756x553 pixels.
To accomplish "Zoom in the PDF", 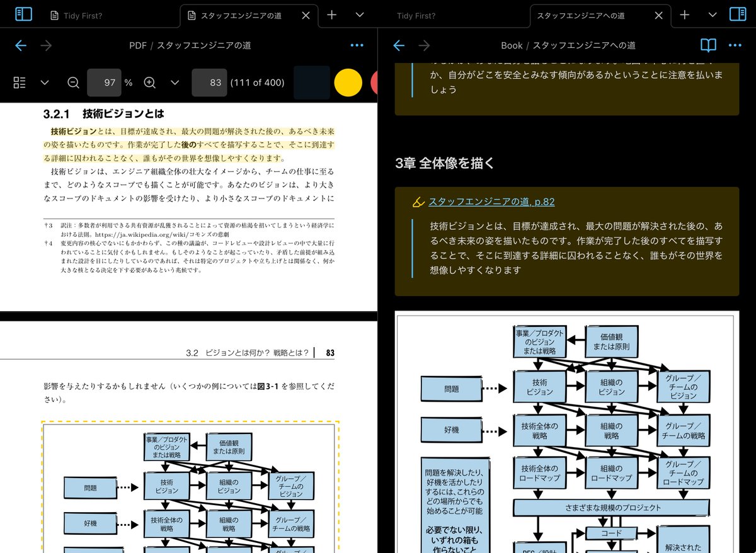I will (x=150, y=83).
